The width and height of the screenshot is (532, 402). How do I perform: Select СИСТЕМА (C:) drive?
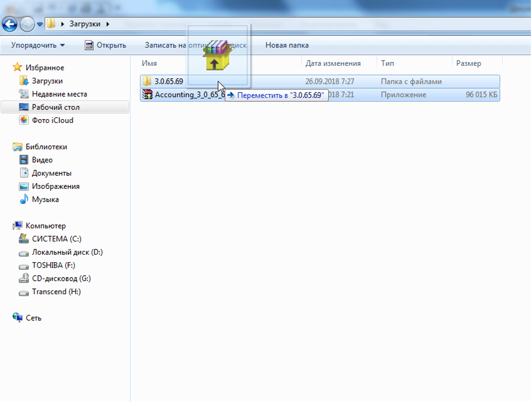click(57, 239)
